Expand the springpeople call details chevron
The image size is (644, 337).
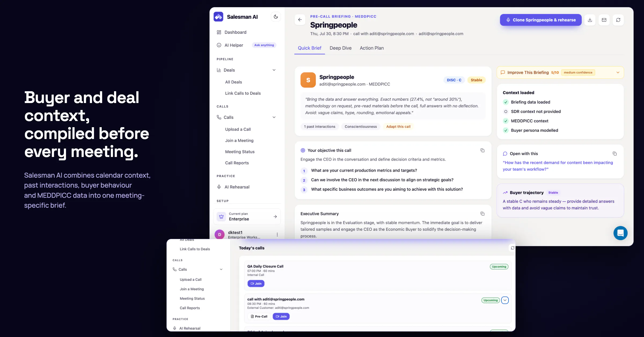point(505,300)
